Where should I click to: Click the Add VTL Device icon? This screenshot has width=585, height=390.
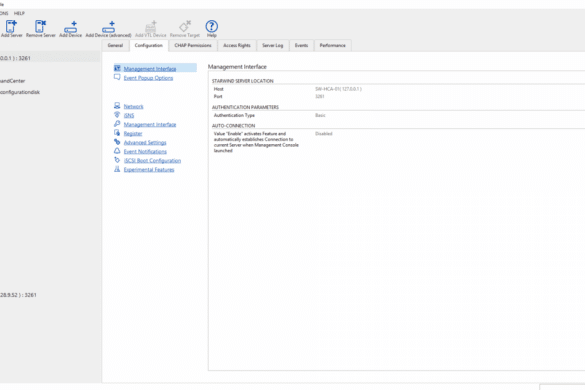[x=151, y=26]
